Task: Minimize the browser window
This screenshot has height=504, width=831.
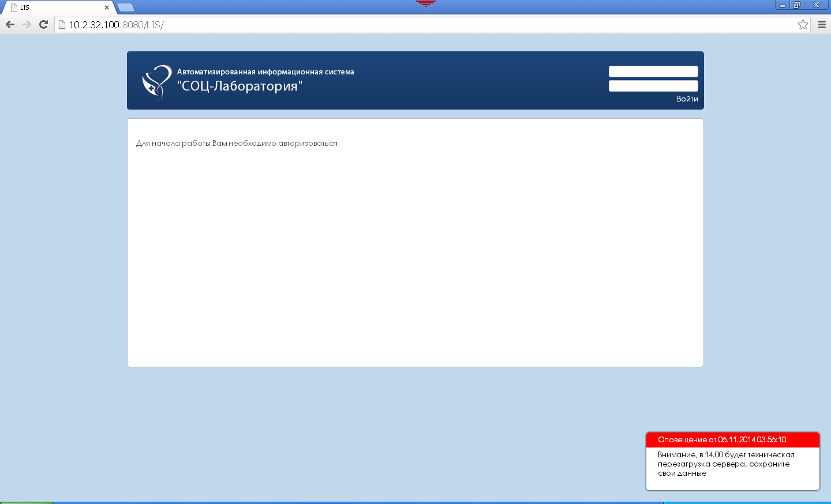Action: point(783,5)
